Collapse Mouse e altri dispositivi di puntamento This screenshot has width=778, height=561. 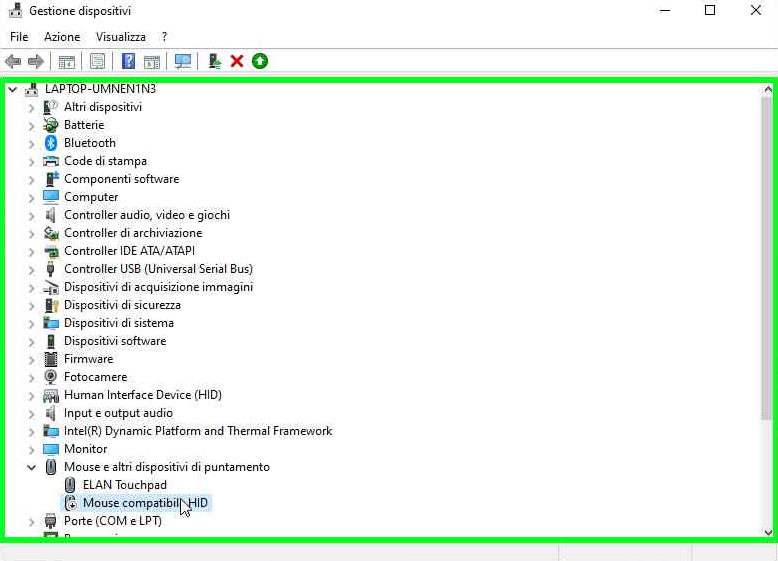[31, 467]
